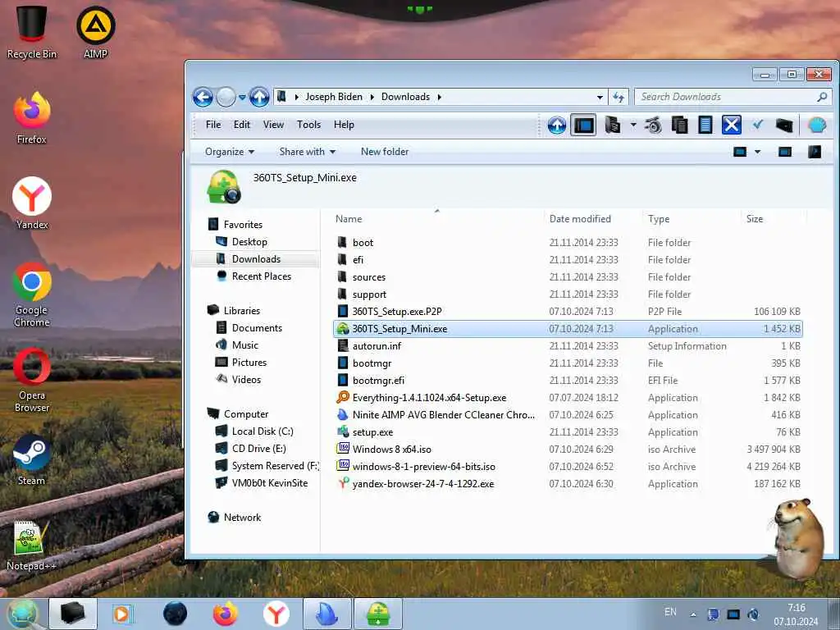Select Local Disk (C:) in navigation pane
The height and width of the screenshot is (630, 840).
pos(262,431)
